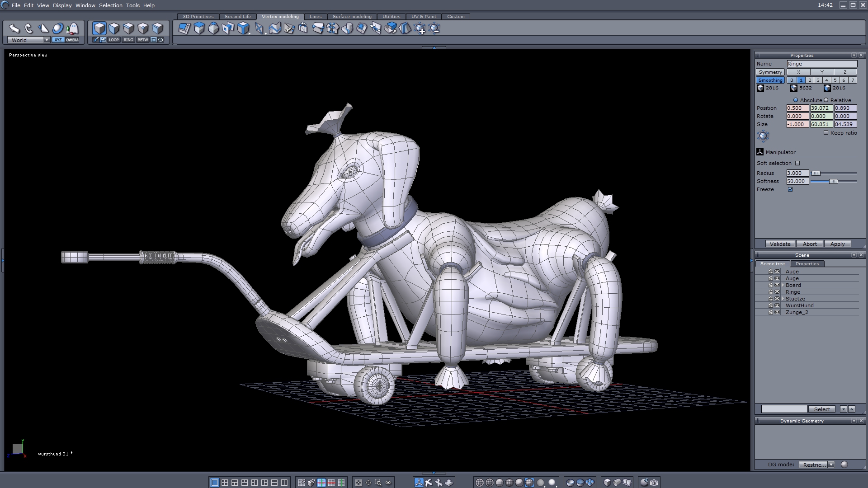Image resolution: width=868 pixels, height=488 pixels.
Task: Uncheck the Freeze checkbox
Action: pos(790,189)
